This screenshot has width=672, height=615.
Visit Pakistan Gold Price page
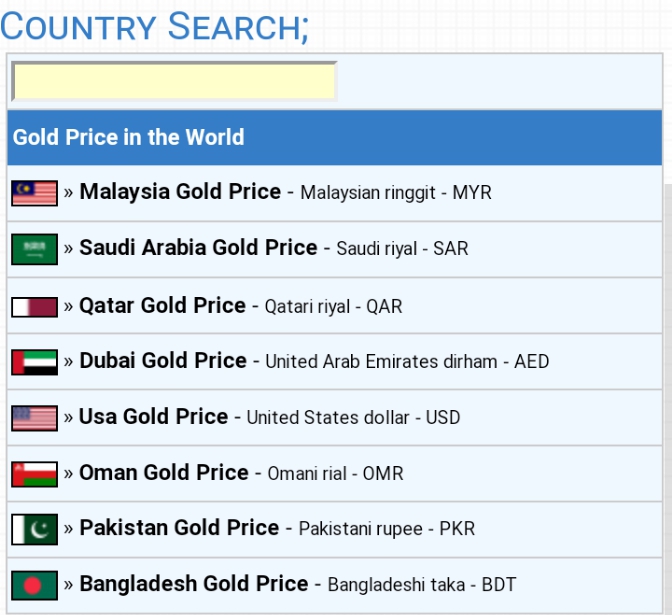[179, 528]
